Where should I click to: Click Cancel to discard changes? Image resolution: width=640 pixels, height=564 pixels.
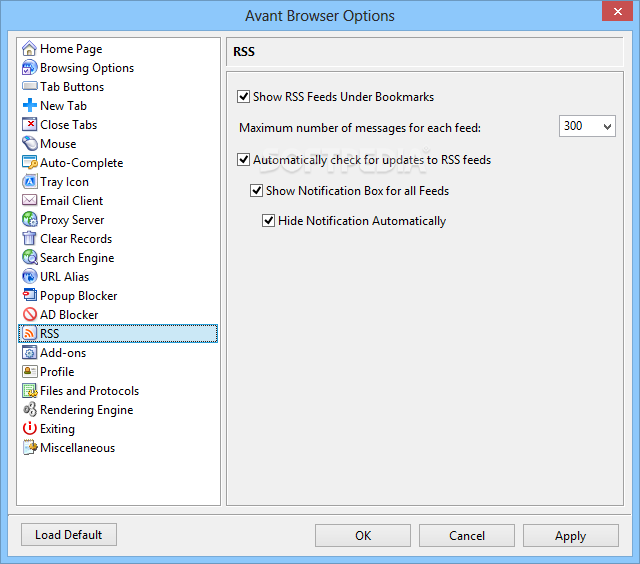[x=467, y=535]
